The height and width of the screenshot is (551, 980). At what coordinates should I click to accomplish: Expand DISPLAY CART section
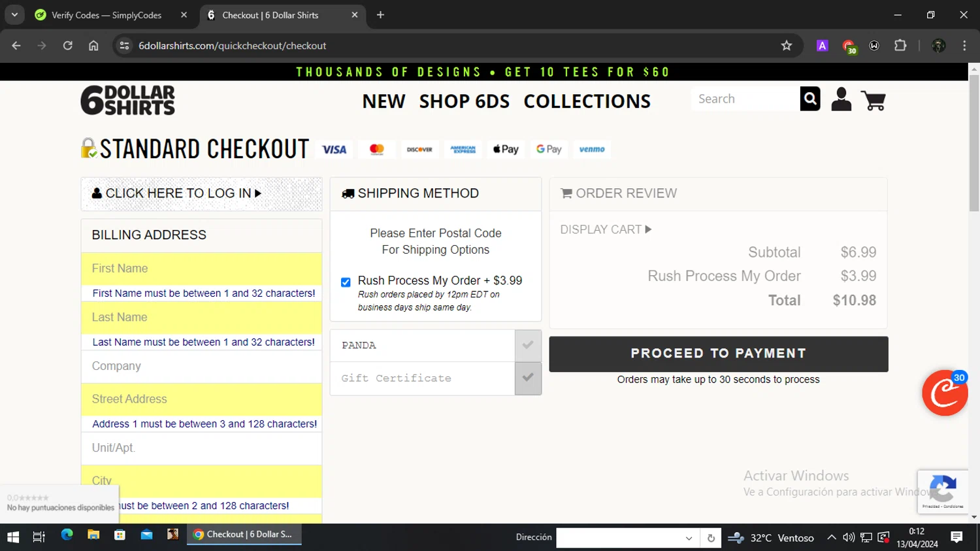(606, 229)
